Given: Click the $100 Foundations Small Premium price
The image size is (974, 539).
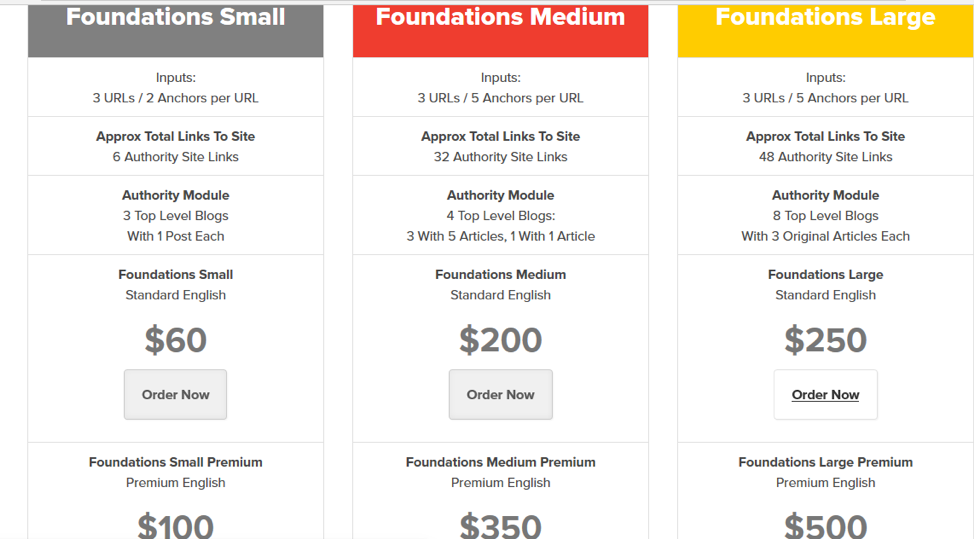Looking at the screenshot, I should tap(176, 525).
